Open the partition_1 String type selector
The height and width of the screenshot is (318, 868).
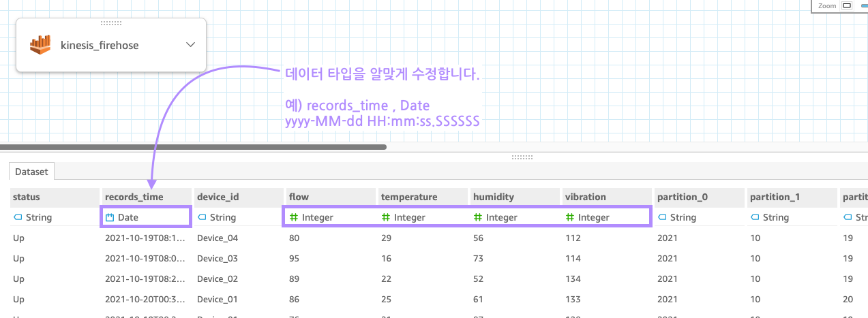(792, 217)
